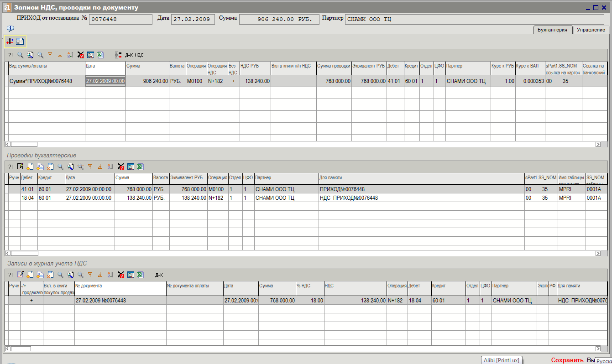Select the Сумма^ПРИХОД№0076448 cell
Screen dimensions: 612x364
[47, 81]
